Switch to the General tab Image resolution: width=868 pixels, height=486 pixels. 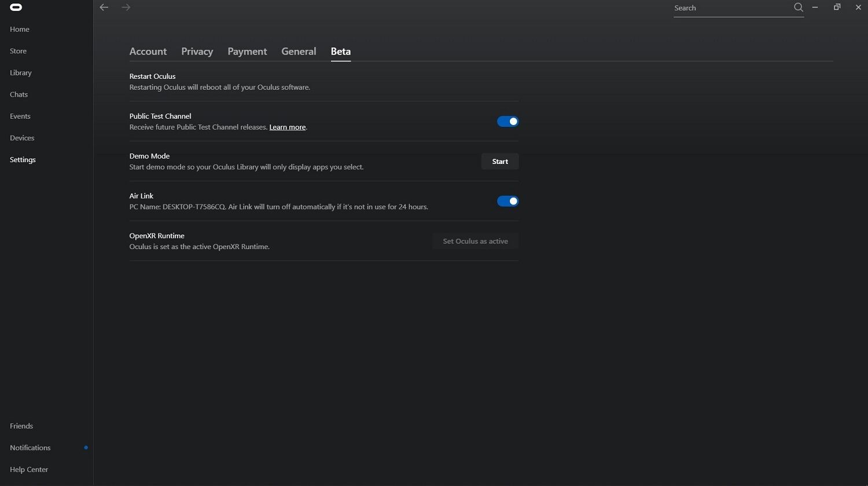coord(299,52)
